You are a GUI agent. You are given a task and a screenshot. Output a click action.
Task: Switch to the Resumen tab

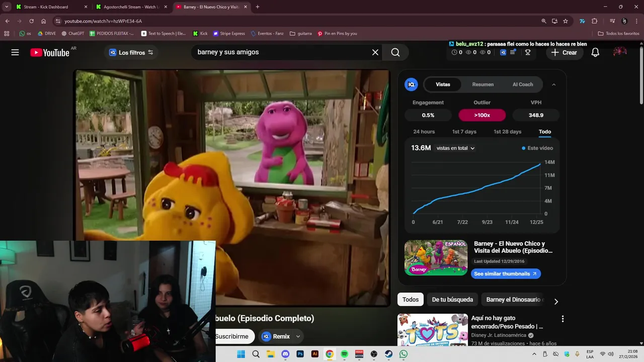(x=483, y=84)
